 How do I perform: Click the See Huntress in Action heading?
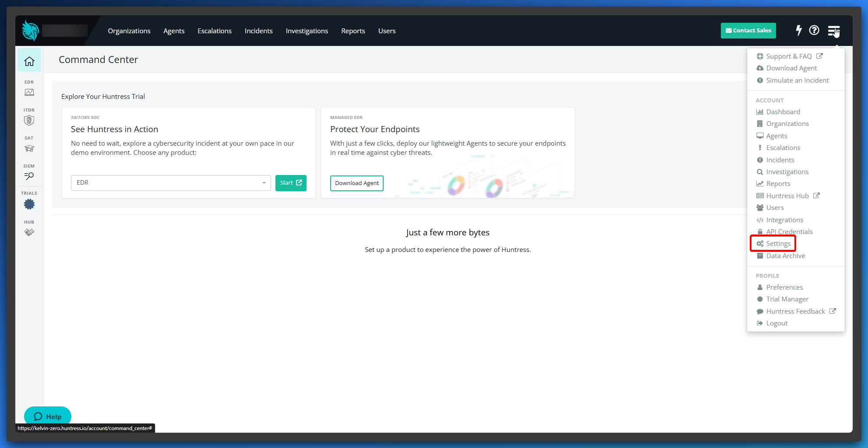click(x=115, y=129)
